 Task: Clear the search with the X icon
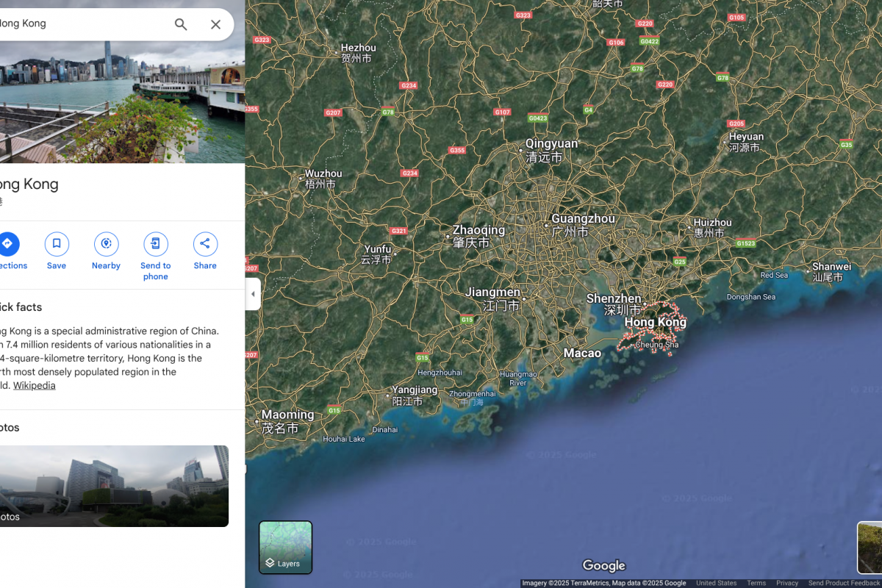215,24
